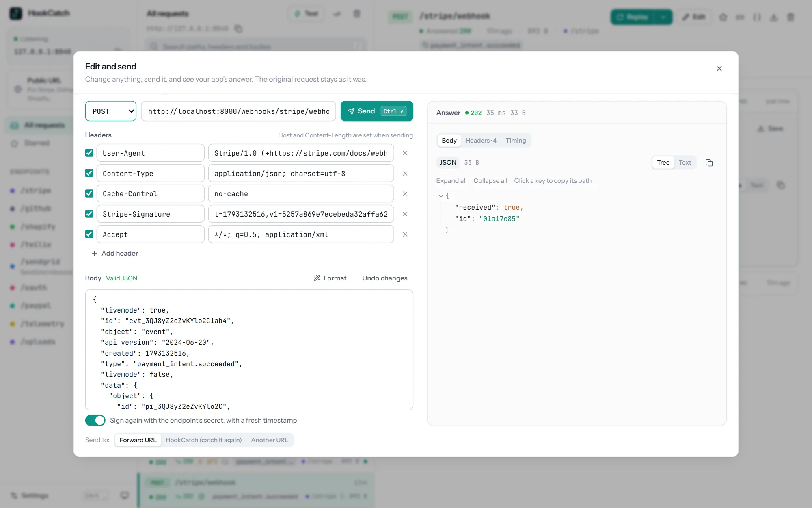Send the edited request
812x508 pixels.
(x=377, y=111)
